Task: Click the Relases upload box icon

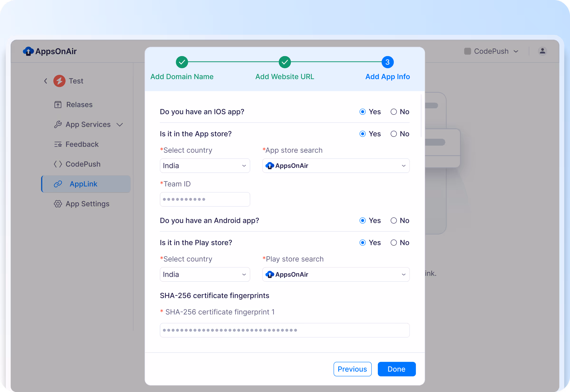Action: (x=58, y=105)
